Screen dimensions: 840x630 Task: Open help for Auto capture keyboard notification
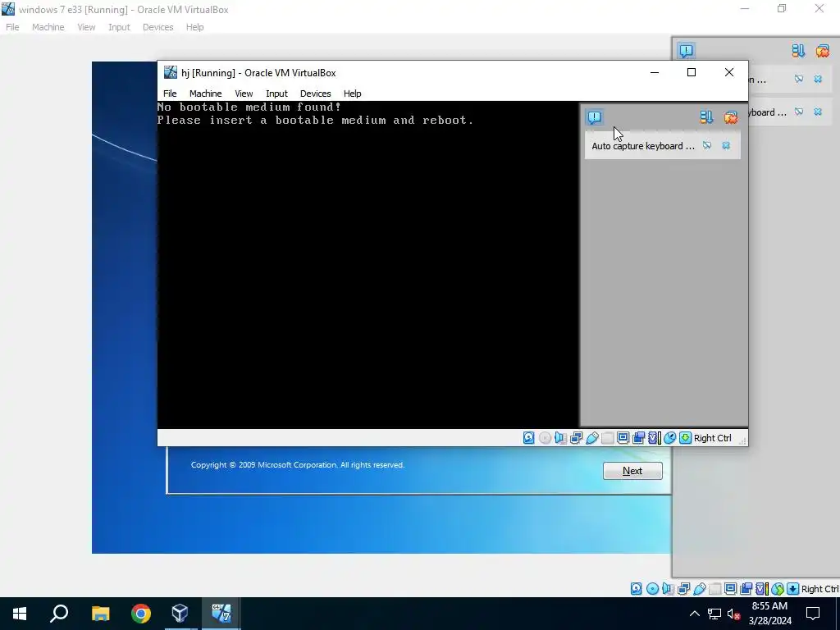pyautogui.click(x=707, y=145)
